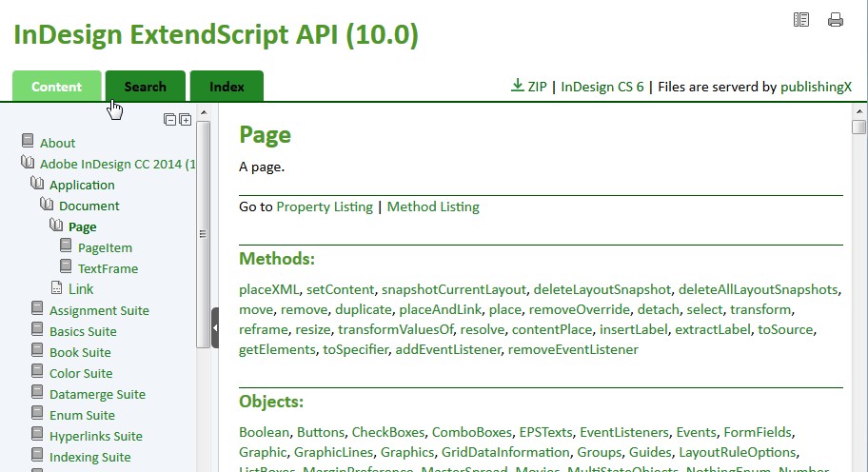
Task: Open the removeOverride method link
Action: pyautogui.click(x=579, y=309)
